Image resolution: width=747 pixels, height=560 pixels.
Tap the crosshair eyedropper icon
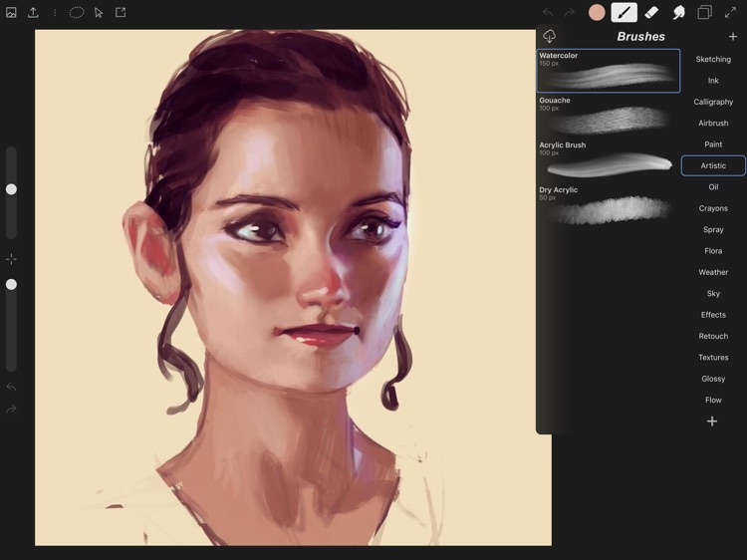coord(11,259)
